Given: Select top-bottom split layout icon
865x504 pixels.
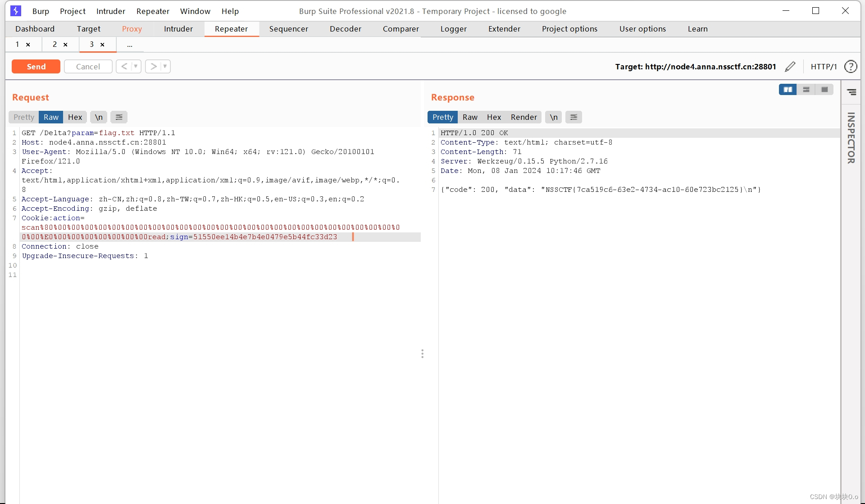Looking at the screenshot, I should [806, 90].
